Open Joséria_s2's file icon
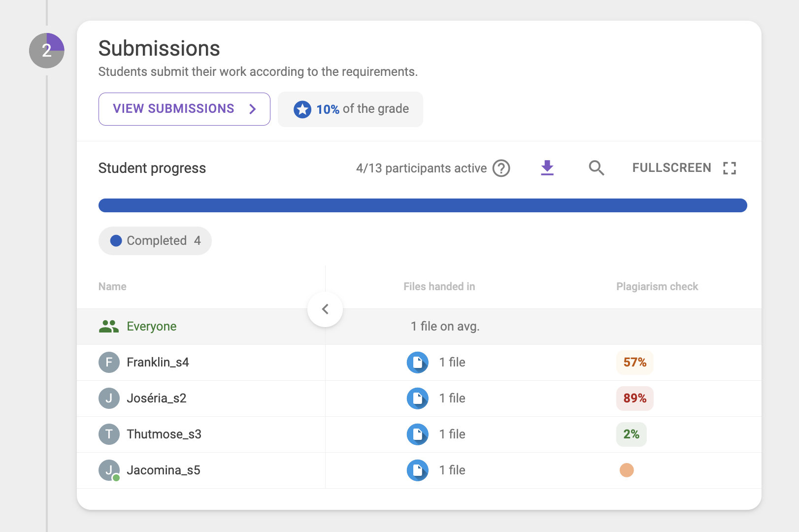Image resolution: width=799 pixels, height=532 pixels. (417, 399)
